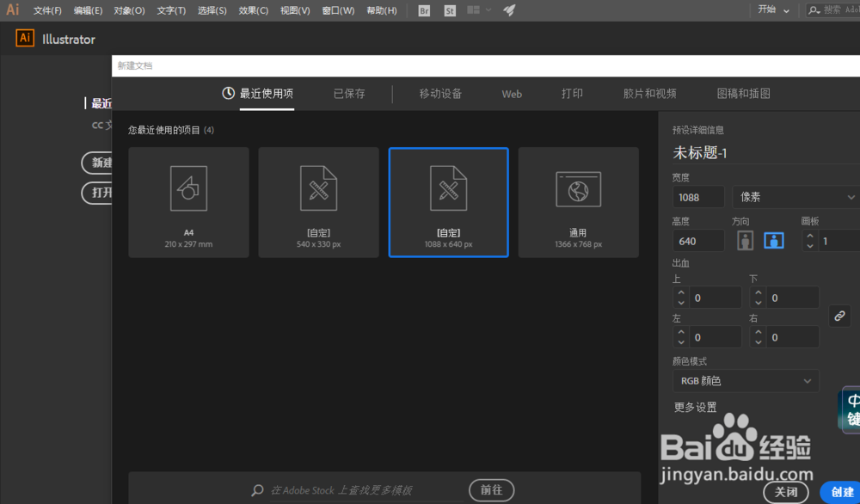This screenshot has width=860, height=504.
Task: Increase bottom bleed (下) value
Action: pyautogui.click(x=759, y=293)
